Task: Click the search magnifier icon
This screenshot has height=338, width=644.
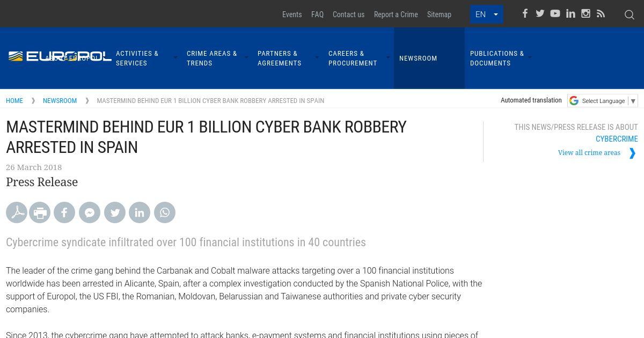Action: coord(630,14)
